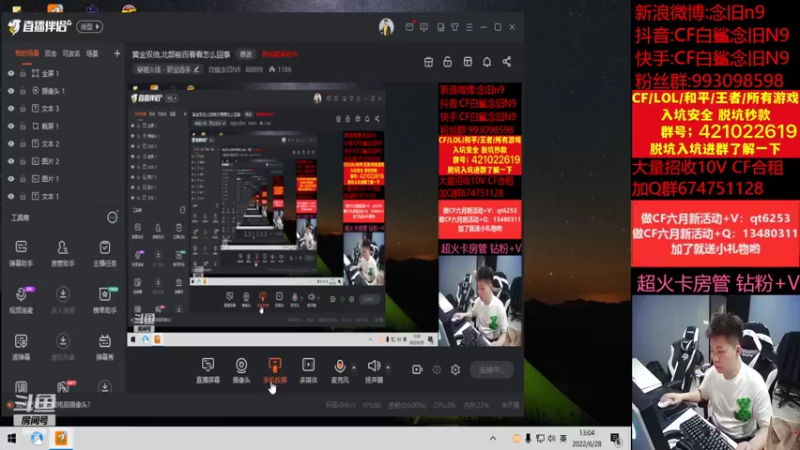Select the 文本 1 source row
The width and height of the screenshot is (800, 450).
pos(63,196)
